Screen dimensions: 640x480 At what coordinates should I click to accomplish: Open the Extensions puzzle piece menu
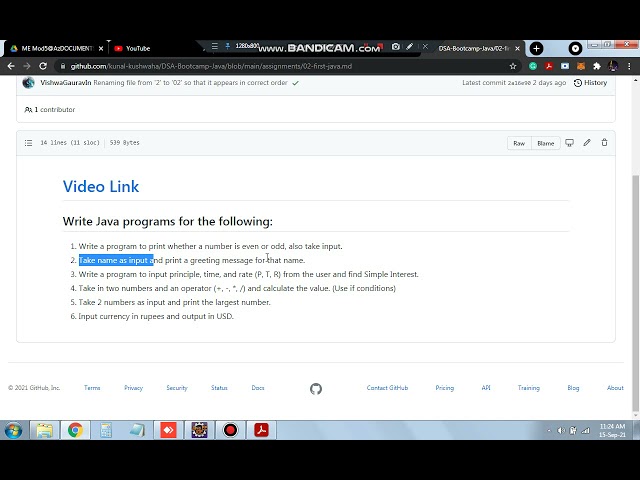[x=597, y=66]
